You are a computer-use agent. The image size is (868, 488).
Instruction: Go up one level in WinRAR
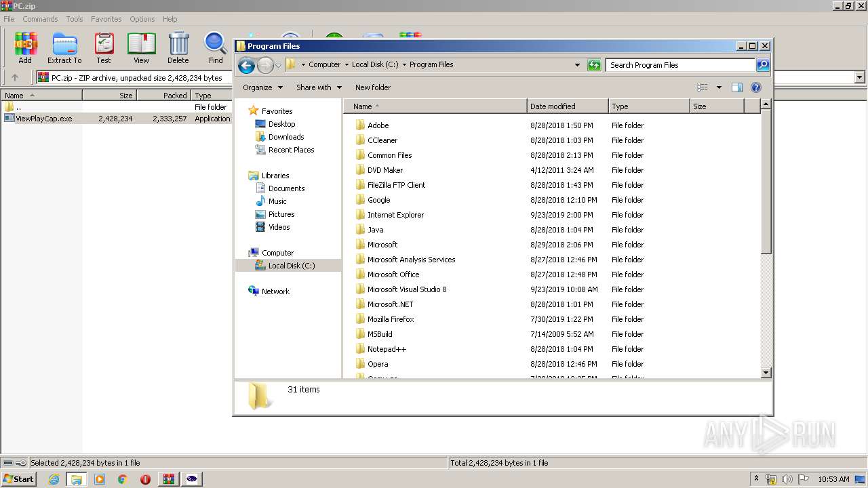(15, 78)
